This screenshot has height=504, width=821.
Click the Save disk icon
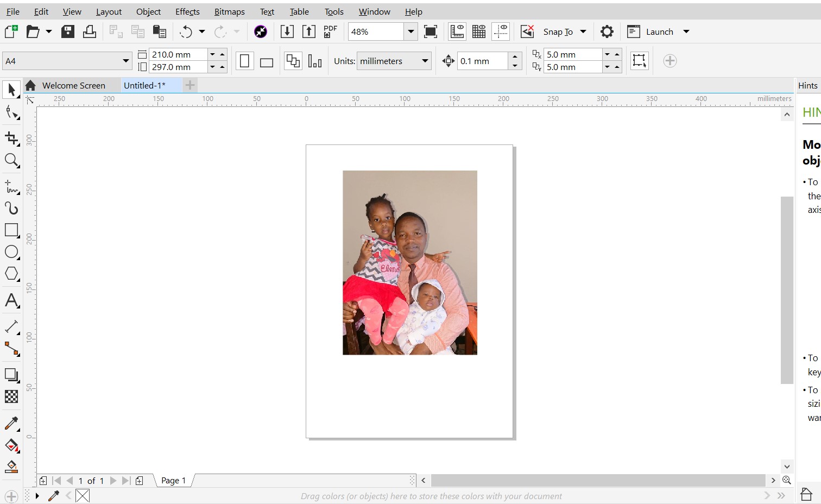[68, 31]
